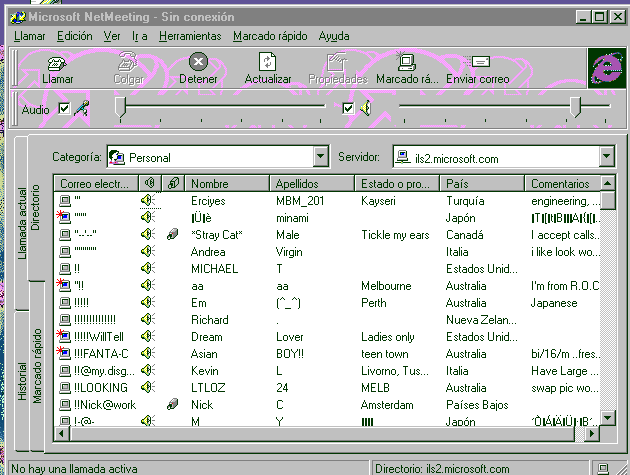The width and height of the screenshot is (630, 475).
Task: Refresh the directory with the Actualizar icon
Action: pos(267,62)
